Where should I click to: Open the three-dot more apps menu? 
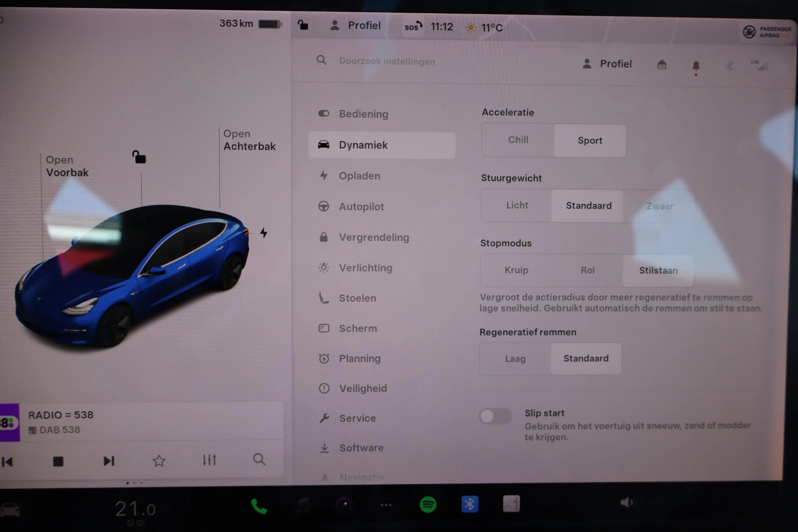point(386,504)
